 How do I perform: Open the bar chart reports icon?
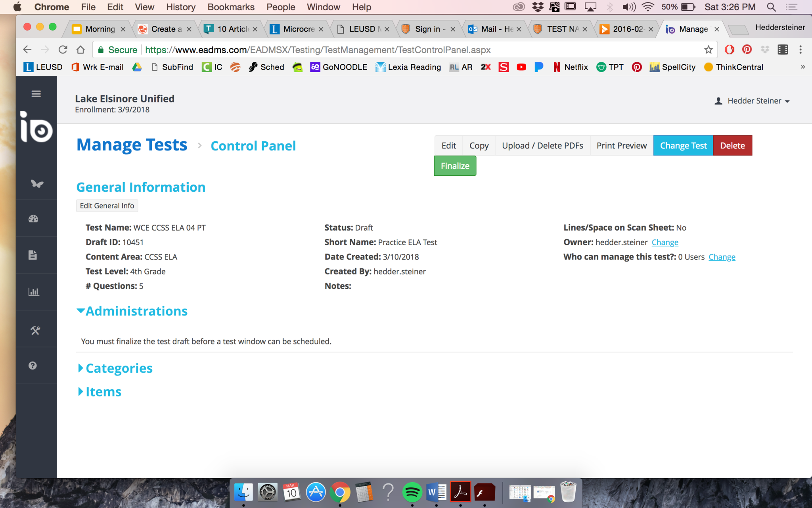point(34,292)
